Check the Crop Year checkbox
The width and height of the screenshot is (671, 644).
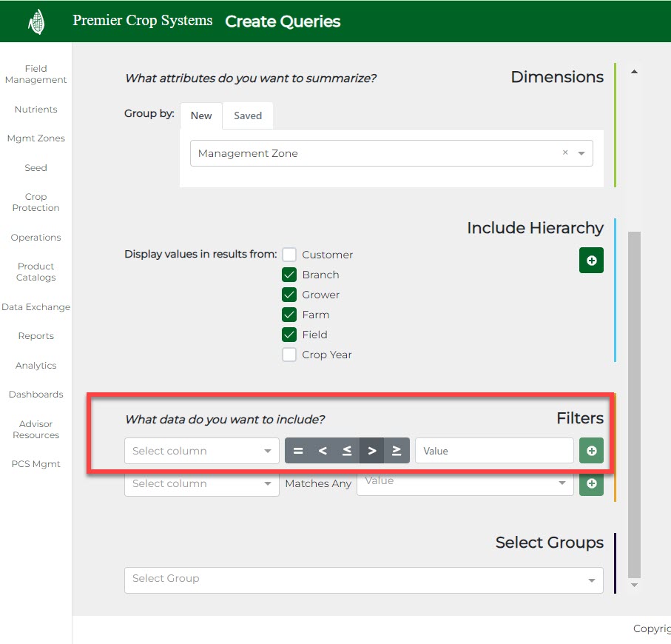pyautogui.click(x=289, y=355)
